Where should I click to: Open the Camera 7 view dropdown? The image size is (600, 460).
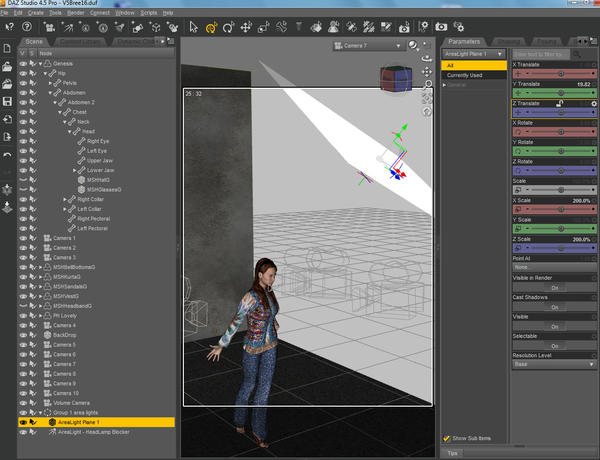tap(365, 46)
